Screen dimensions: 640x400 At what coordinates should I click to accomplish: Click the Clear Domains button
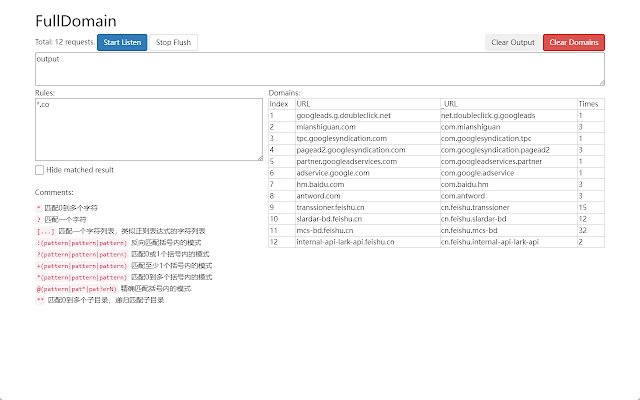[574, 42]
